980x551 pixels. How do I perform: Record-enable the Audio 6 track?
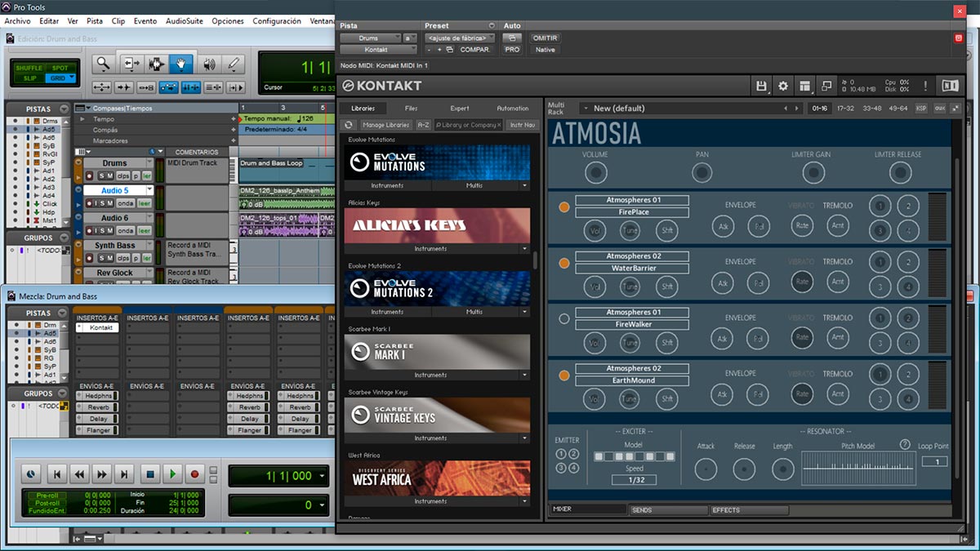(x=90, y=231)
